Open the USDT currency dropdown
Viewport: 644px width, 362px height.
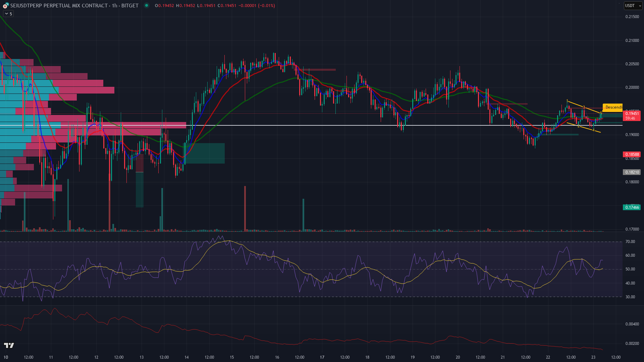click(x=633, y=5)
